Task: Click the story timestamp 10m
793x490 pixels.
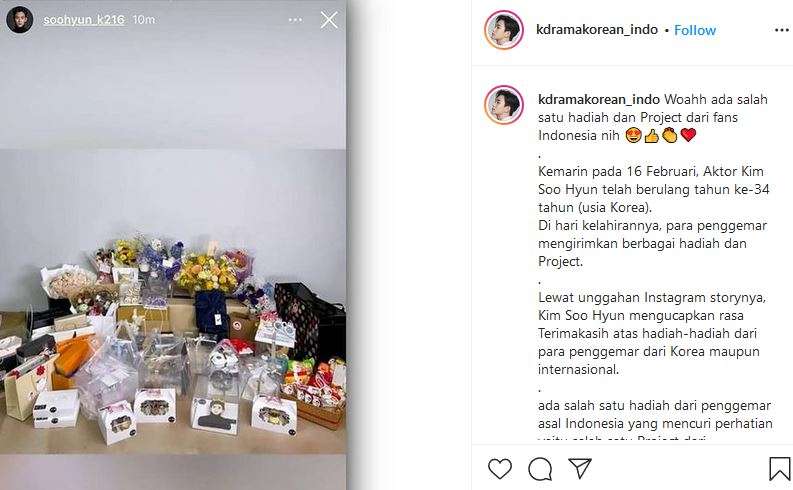Action: click(144, 20)
